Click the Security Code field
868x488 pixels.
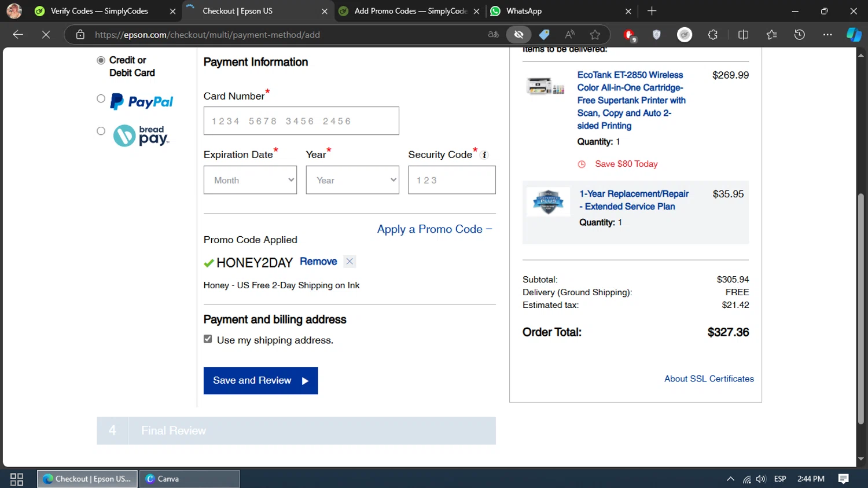pos(451,180)
